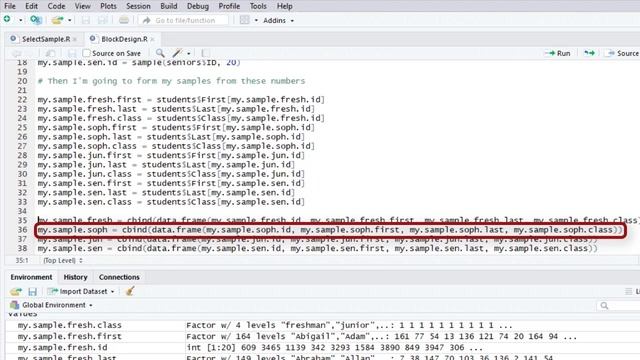Close the SelectSample.R tab

click(x=75, y=39)
